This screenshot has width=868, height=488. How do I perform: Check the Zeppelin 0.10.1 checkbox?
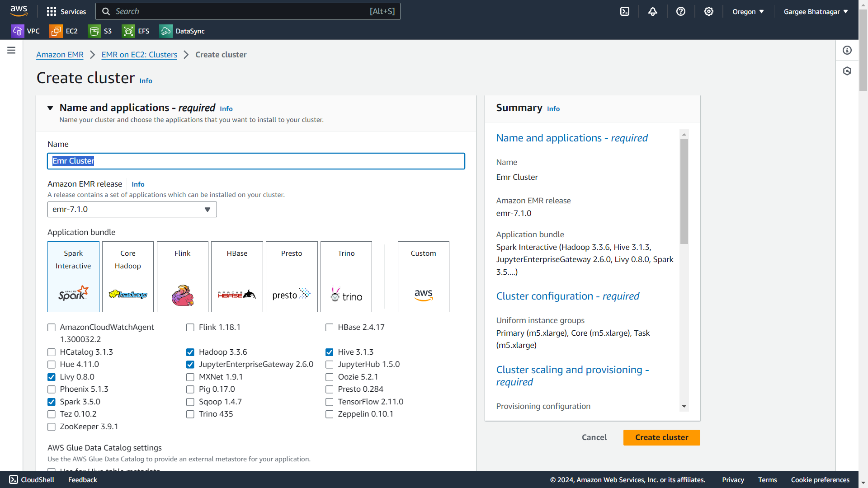pos(330,414)
